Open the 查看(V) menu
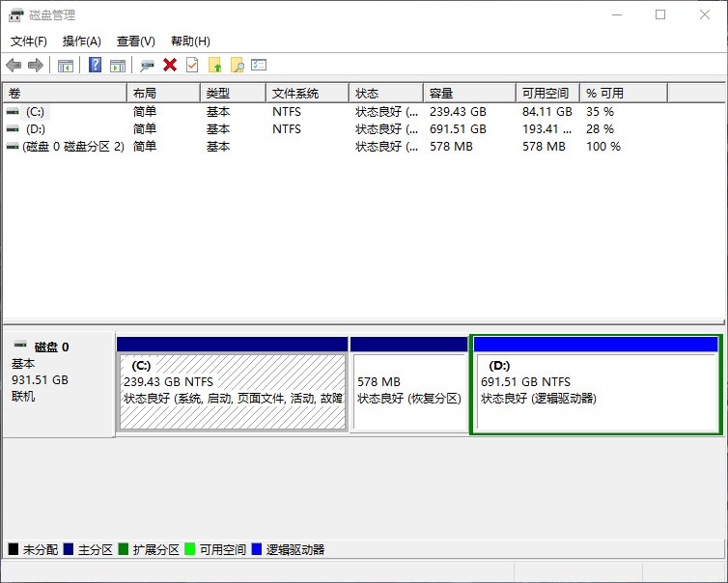The height and width of the screenshot is (583, 728). 135,42
